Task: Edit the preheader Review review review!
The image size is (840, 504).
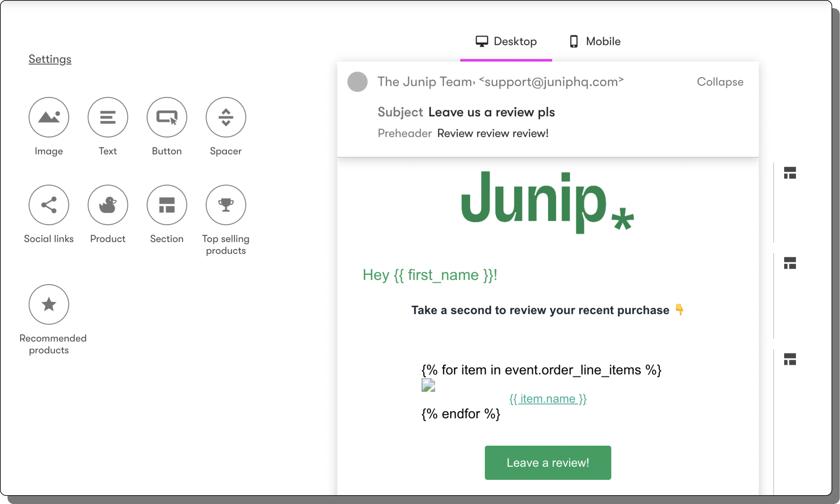Action: (493, 133)
